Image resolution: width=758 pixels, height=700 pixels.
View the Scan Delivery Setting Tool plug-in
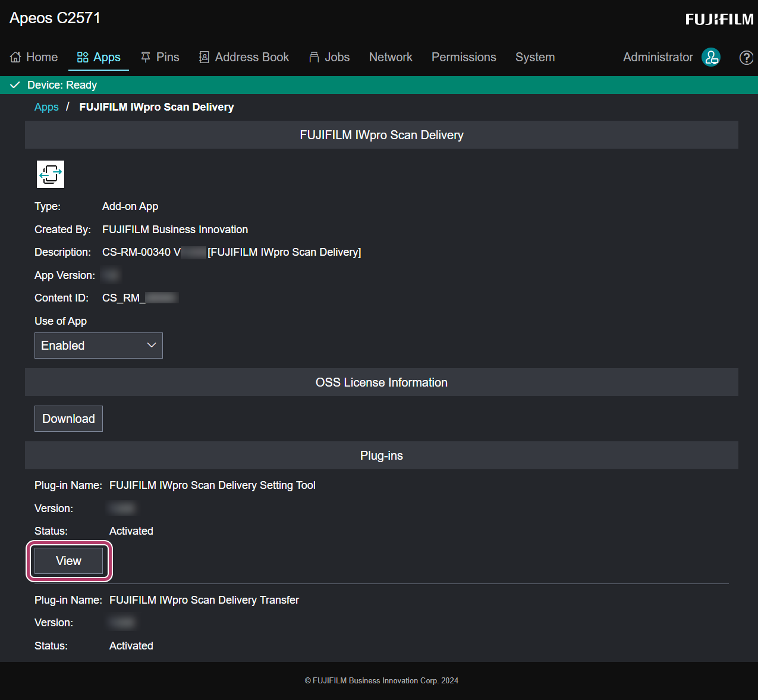68,561
